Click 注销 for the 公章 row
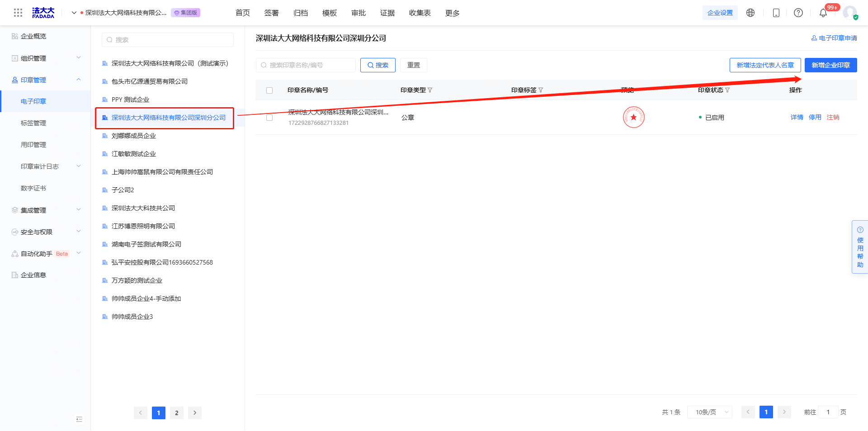Viewport: 868px width, 431px height. pos(833,117)
